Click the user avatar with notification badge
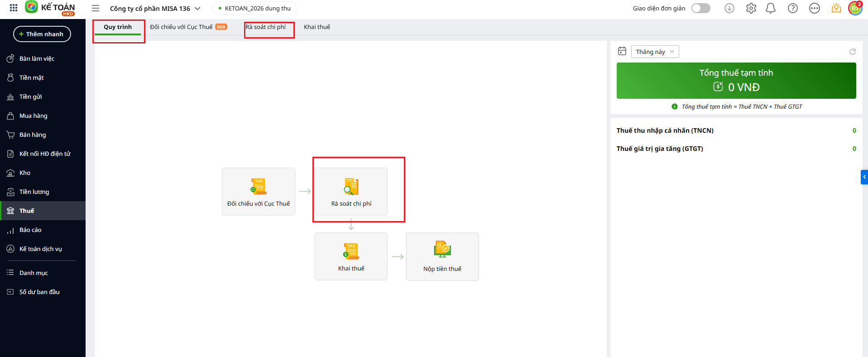The image size is (868, 357). (x=854, y=8)
